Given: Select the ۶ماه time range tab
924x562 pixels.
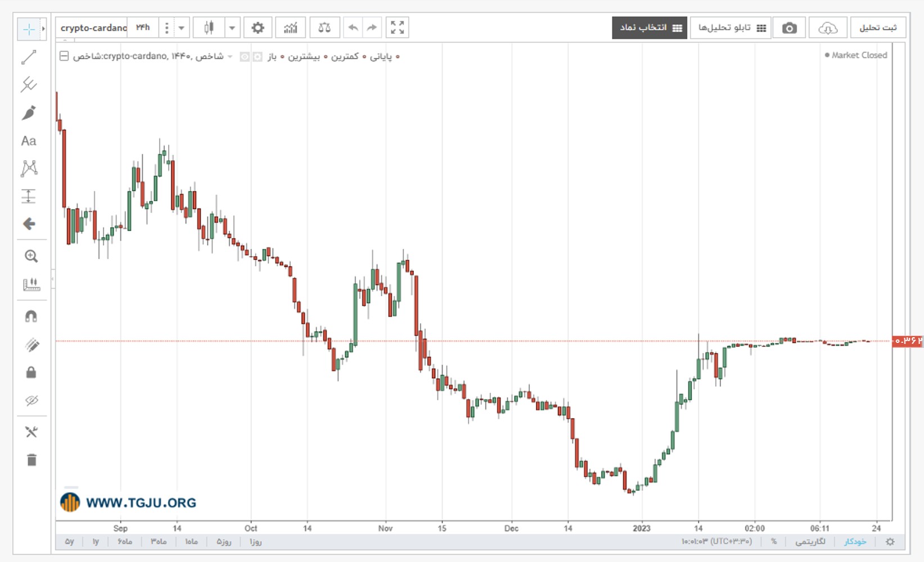Looking at the screenshot, I should click(125, 542).
